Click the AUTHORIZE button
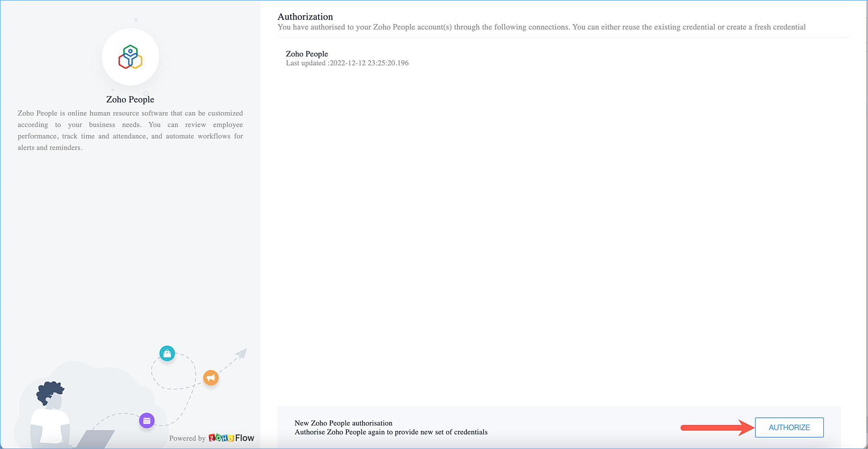868x449 pixels. 789,427
